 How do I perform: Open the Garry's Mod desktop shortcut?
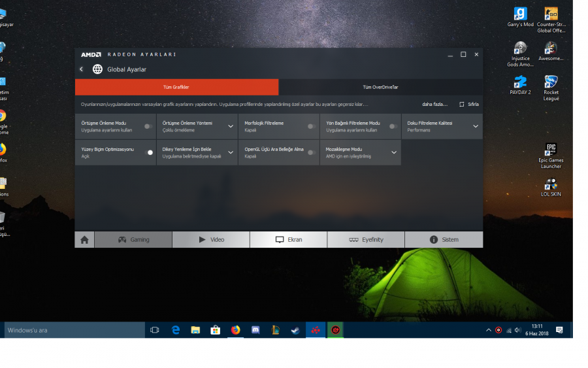coord(521,17)
